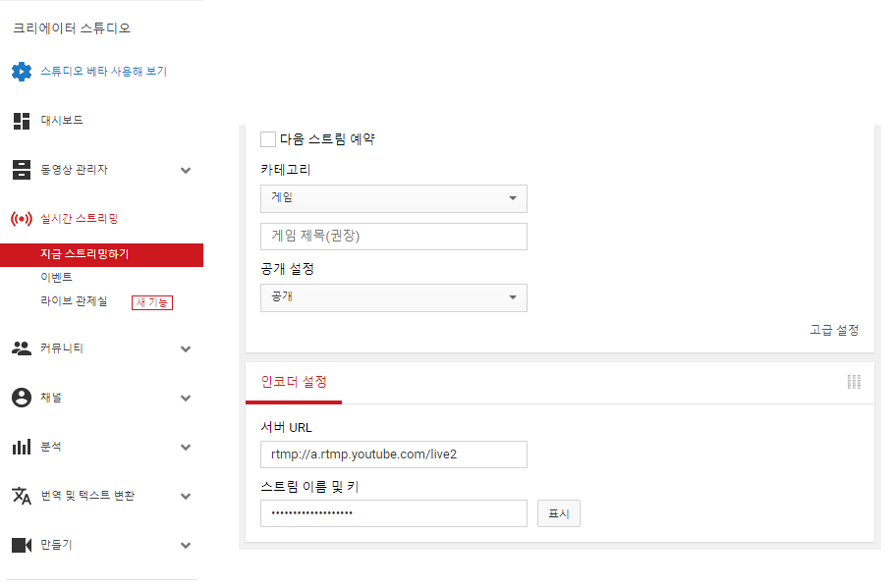Switch to the 인코더 설정 tab

(x=294, y=382)
